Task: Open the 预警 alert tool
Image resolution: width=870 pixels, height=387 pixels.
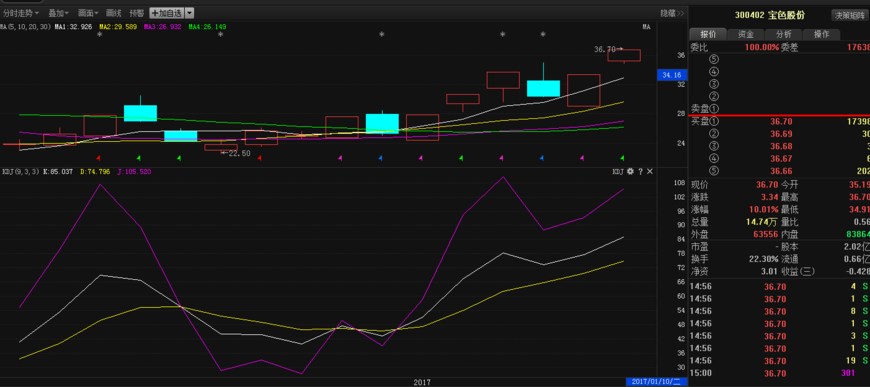Action: point(136,13)
